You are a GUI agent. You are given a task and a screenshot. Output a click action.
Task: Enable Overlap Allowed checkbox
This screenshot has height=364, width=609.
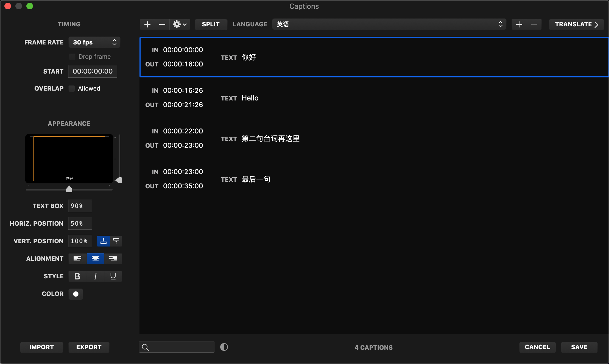click(72, 88)
